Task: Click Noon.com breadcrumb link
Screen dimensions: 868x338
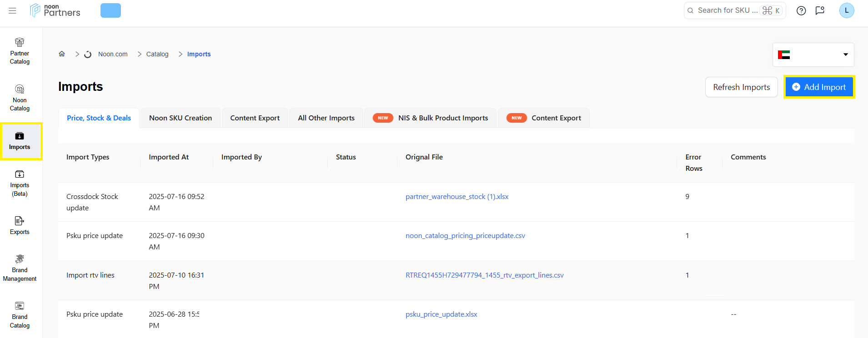Action: (x=113, y=54)
